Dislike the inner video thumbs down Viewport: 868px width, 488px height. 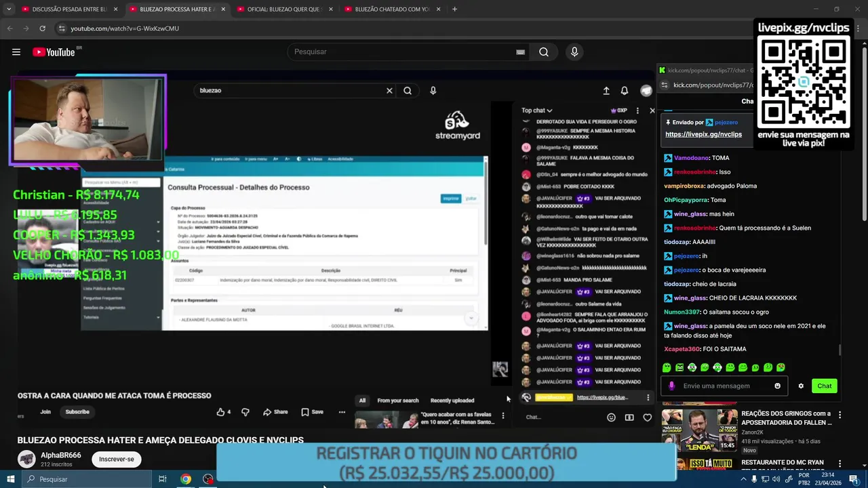pos(245,412)
